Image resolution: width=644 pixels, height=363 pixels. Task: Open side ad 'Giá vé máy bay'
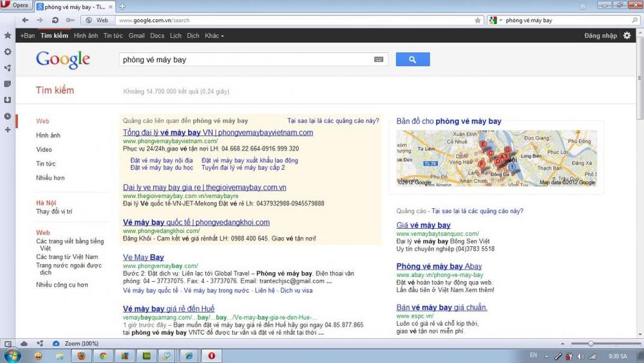coord(424,225)
